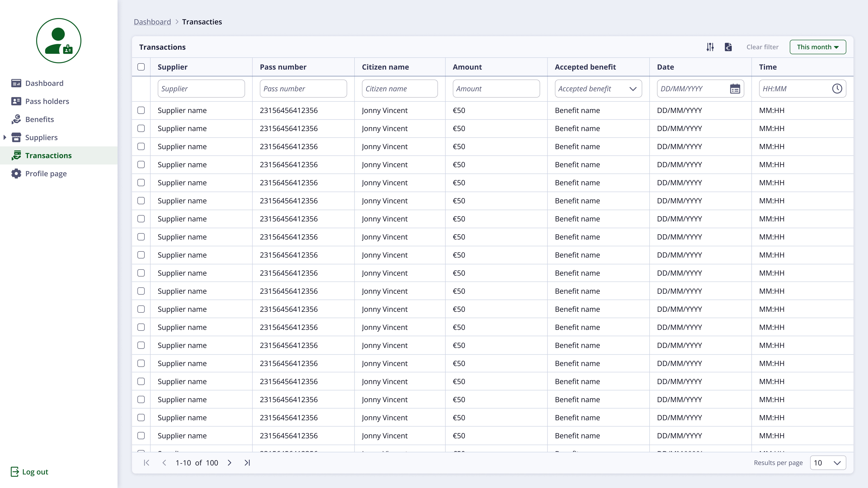Screen dimensions: 868x488
Task: Open the calendar date picker icon
Action: [x=735, y=89]
